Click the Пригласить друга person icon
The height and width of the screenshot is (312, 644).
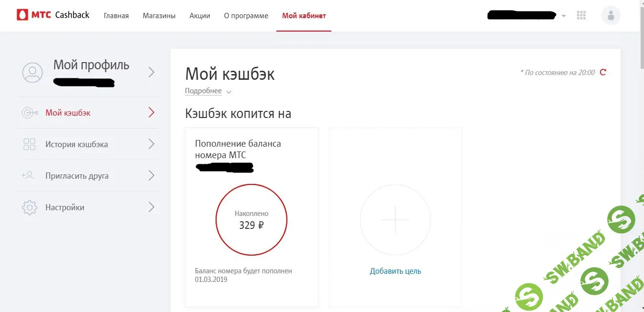coord(29,175)
